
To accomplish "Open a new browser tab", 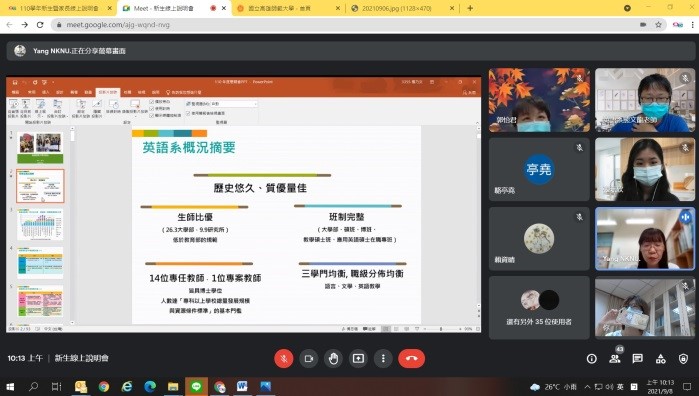I will 470,8.
